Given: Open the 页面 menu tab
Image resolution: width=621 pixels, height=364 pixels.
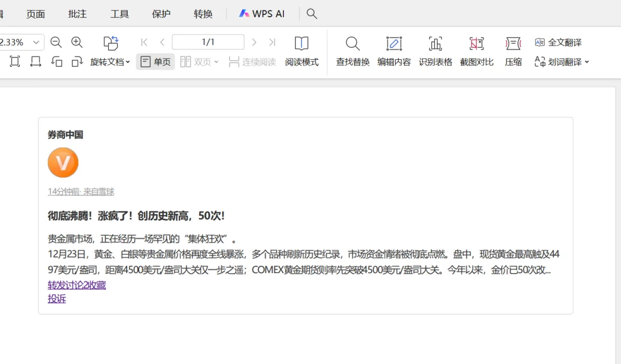Looking at the screenshot, I should [36, 14].
